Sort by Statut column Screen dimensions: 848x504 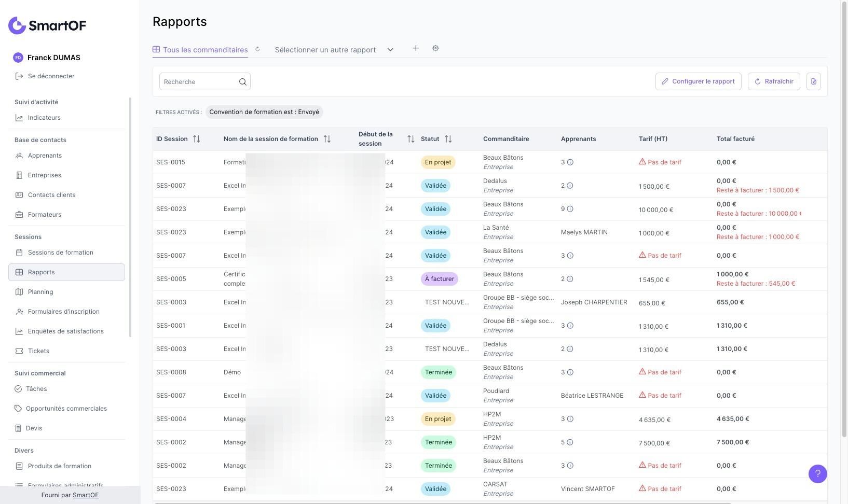click(x=448, y=139)
